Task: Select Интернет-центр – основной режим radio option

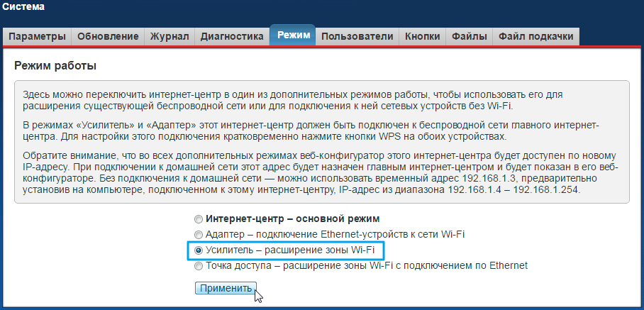Action: 199,218
